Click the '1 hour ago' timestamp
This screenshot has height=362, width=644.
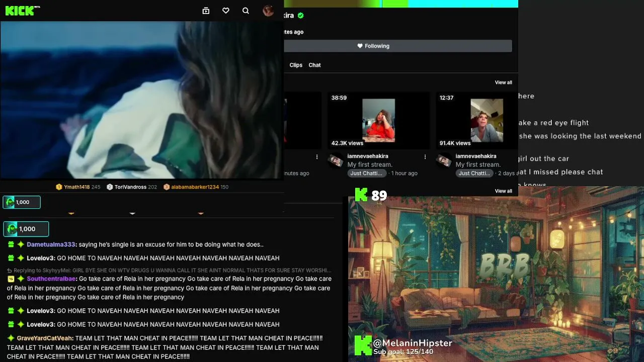[405, 173]
